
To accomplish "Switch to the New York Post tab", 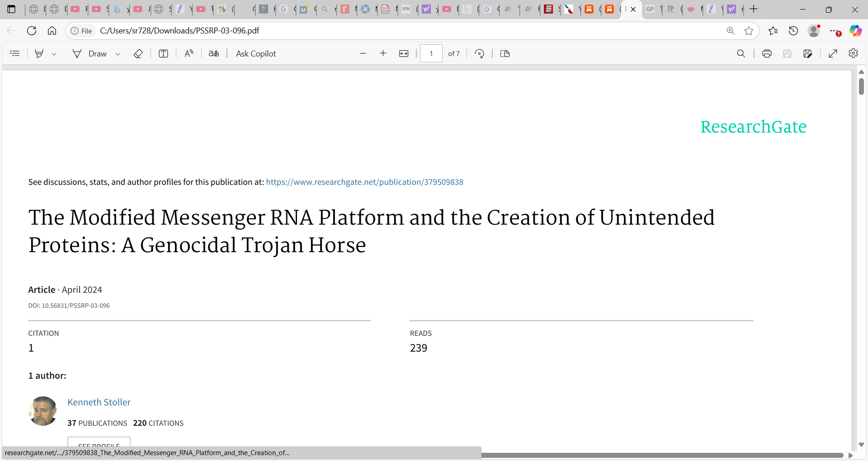I will [548, 9].
